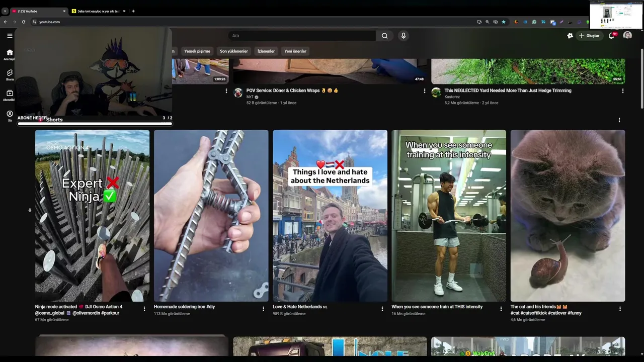Open the account avatar menu
Viewport: 644px width, 362px height.
coord(627,35)
